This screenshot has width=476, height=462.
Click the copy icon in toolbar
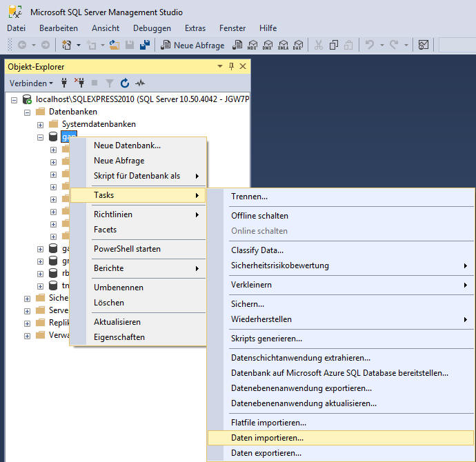click(x=334, y=46)
